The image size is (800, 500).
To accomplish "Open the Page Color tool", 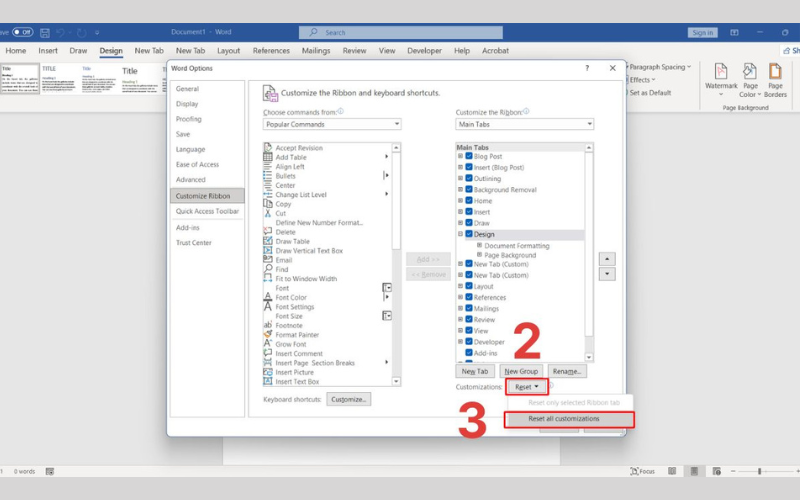I will coord(749,73).
